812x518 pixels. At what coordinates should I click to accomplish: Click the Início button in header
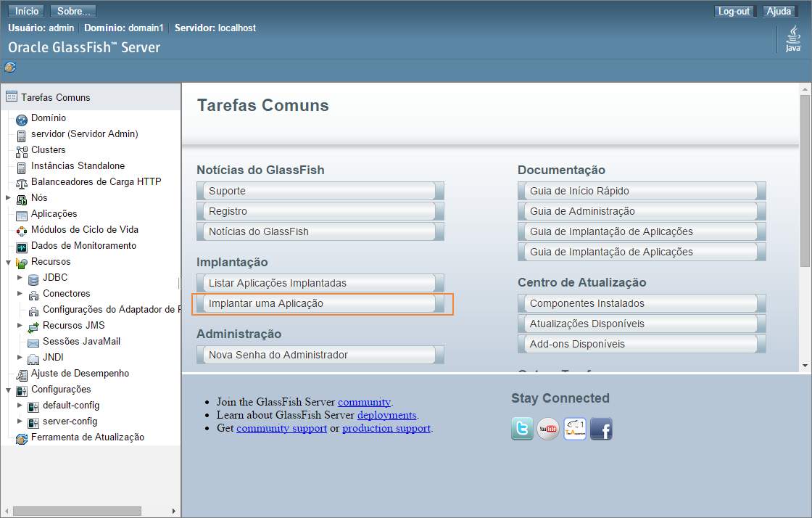pos(26,11)
